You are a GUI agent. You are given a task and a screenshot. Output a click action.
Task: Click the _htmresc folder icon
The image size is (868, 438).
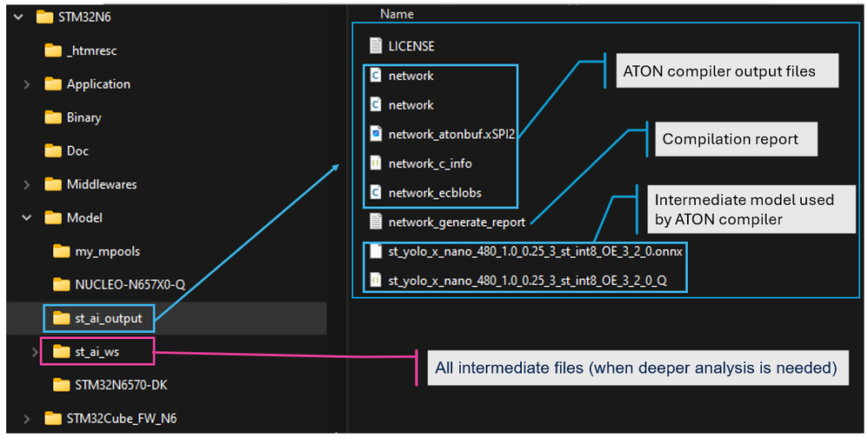(53, 50)
